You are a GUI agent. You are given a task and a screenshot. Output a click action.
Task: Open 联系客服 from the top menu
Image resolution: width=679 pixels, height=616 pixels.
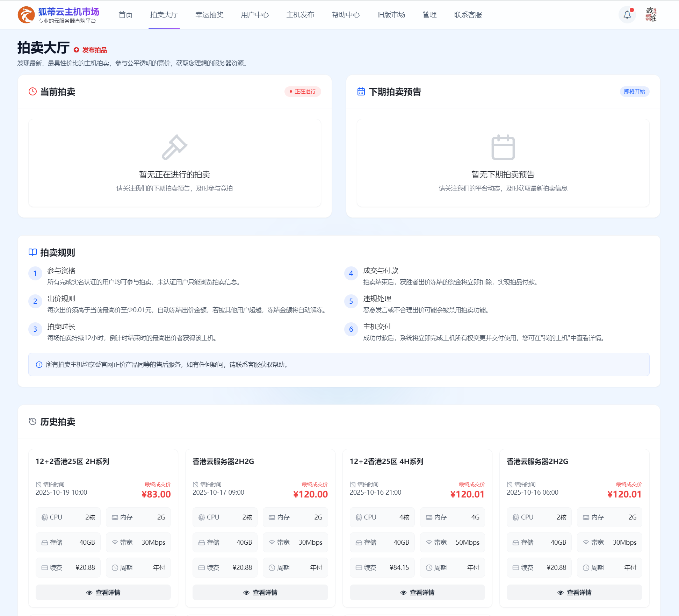click(x=468, y=15)
